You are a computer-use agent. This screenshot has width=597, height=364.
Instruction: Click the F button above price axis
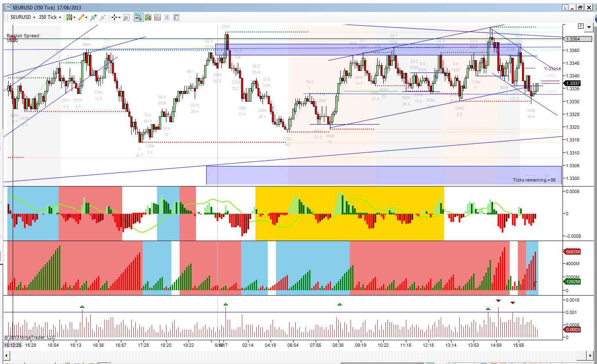pyautogui.click(x=581, y=26)
